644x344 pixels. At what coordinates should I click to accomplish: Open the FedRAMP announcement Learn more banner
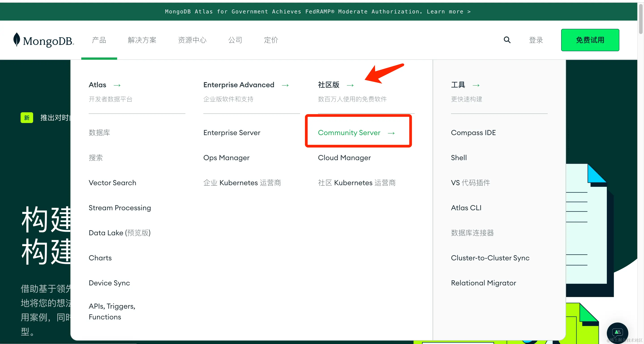pos(318,12)
